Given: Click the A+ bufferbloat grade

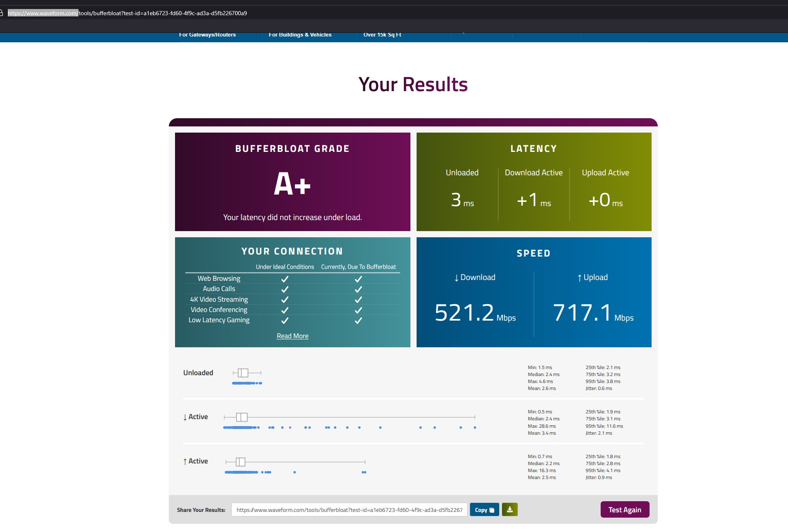Looking at the screenshot, I should coord(292,184).
